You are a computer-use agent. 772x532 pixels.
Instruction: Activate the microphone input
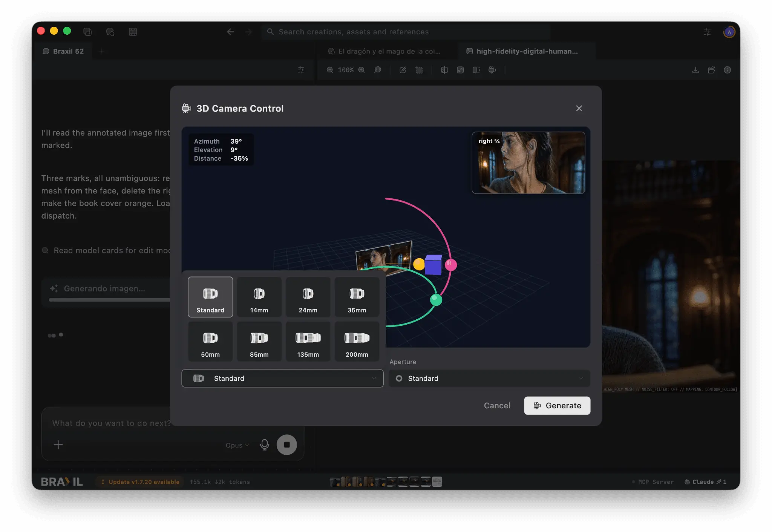pos(265,445)
